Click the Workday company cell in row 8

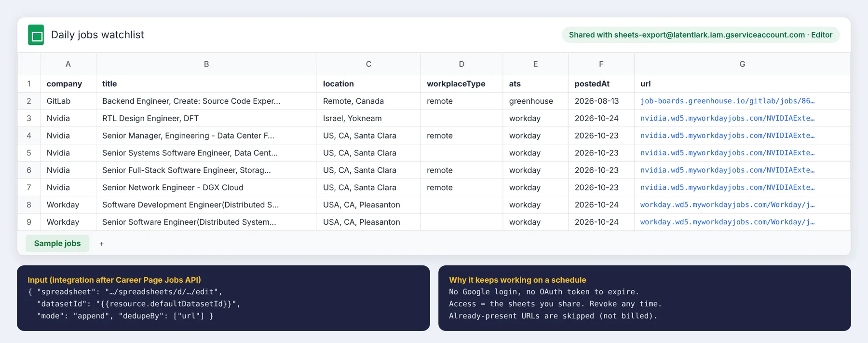coord(68,205)
